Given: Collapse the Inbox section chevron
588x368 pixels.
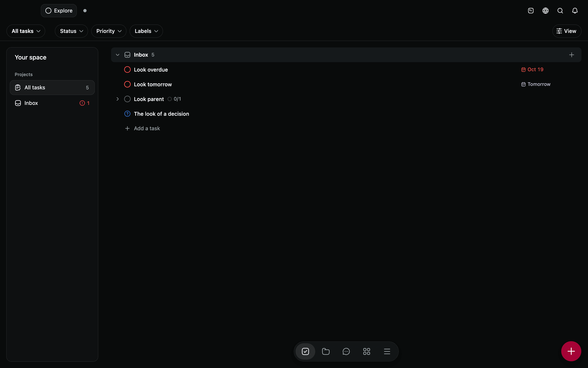Looking at the screenshot, I should tap(118, 55).
